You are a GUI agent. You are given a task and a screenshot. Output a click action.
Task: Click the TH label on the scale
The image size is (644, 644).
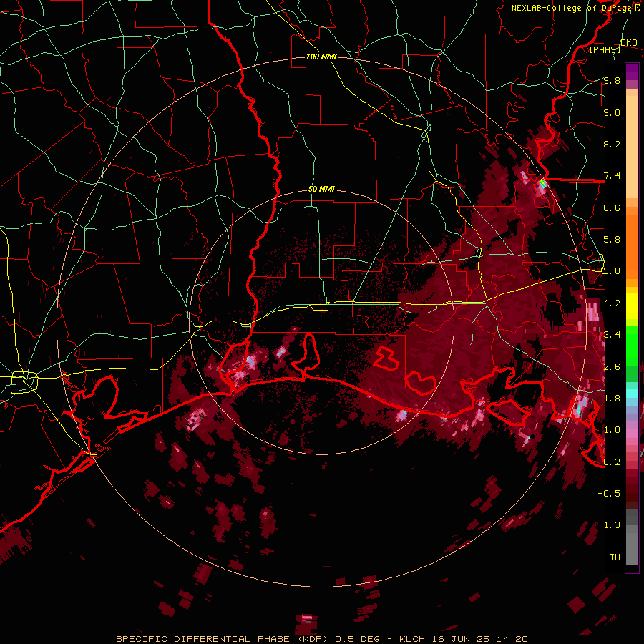click(615, 557)
